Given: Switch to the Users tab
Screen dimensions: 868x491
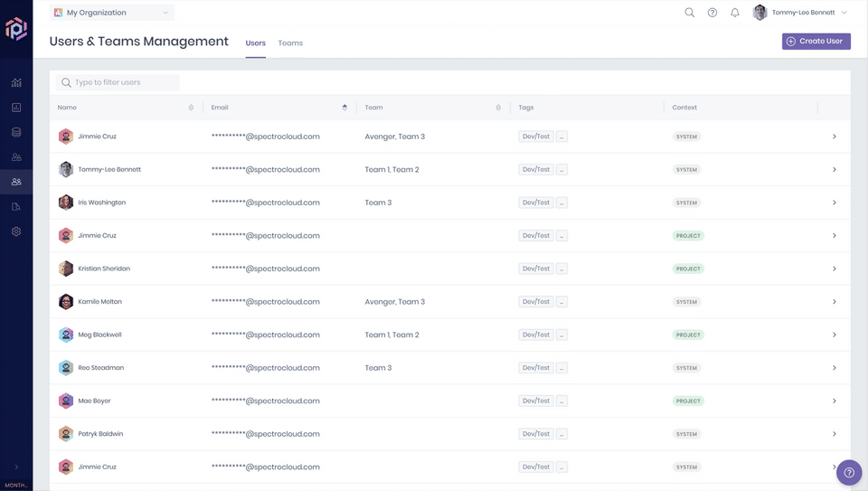Looking at the screenshot, I should (x=255, y=43).
